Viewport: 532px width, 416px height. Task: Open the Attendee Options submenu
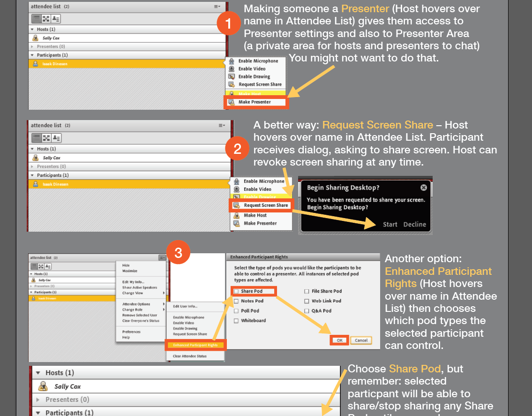point(136,304)
